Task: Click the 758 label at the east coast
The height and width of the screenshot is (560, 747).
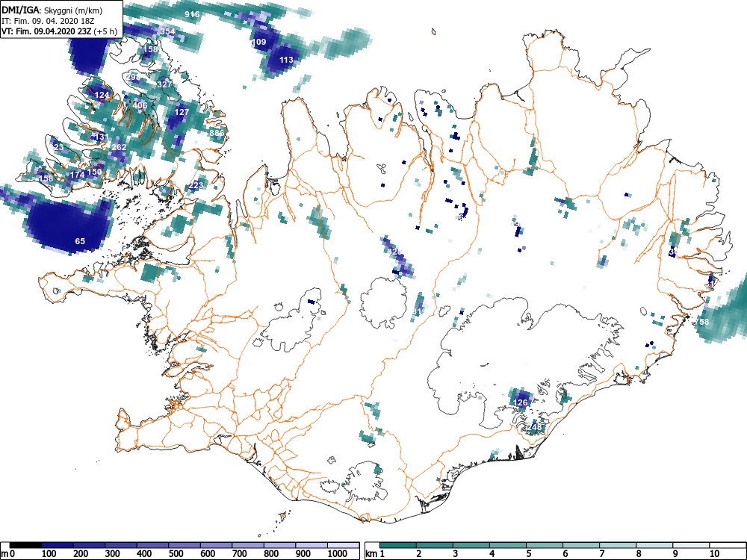Action: 701,322
